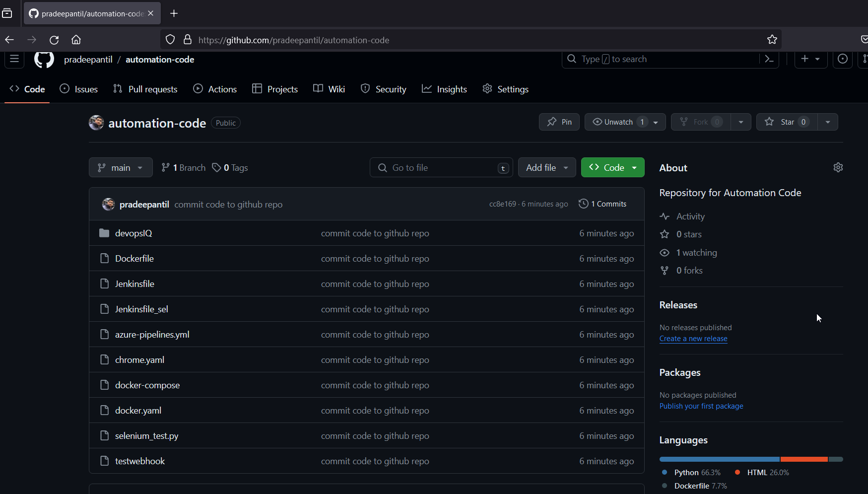Open the chrome.yaml file
The width and height of the screenshot is (868, 494).
[139, 359]
